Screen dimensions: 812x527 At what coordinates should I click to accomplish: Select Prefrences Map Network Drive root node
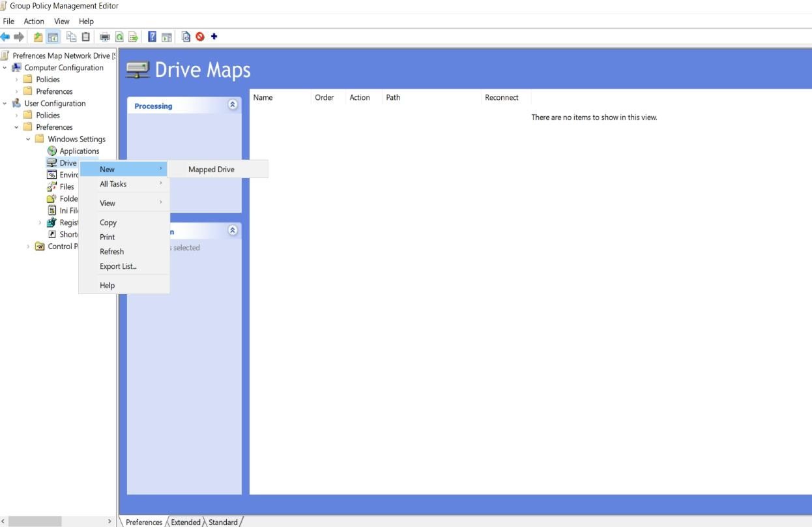(x=64, y=56)
